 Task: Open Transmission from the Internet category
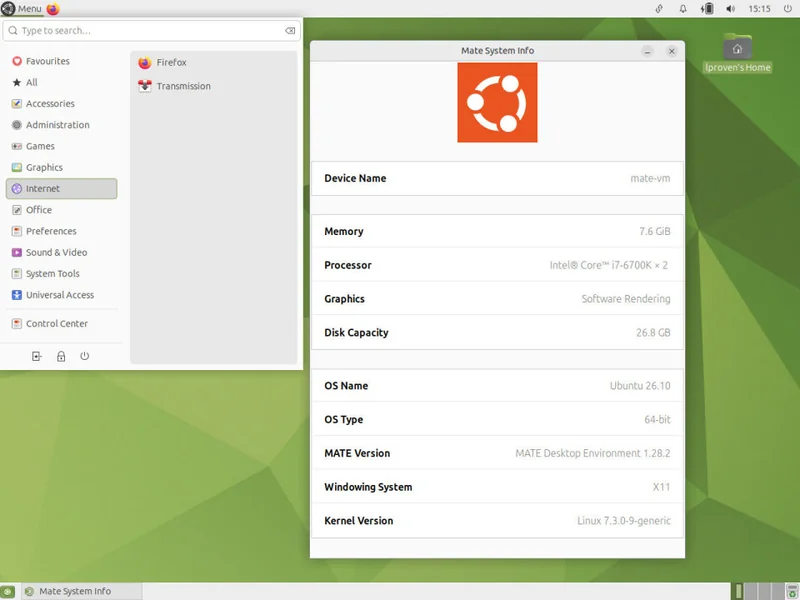click(x=213, y=86)
